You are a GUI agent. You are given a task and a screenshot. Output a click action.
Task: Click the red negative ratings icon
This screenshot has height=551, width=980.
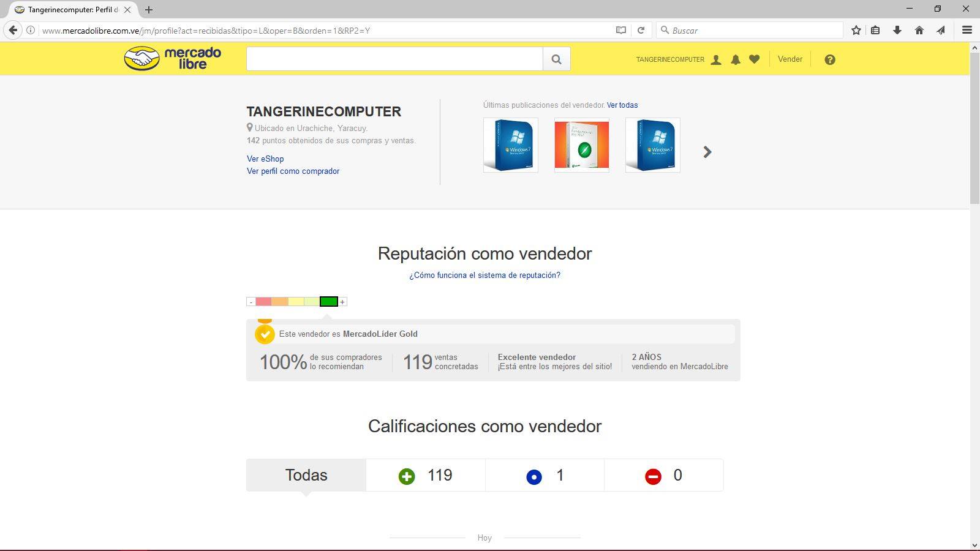pos(653,476)
